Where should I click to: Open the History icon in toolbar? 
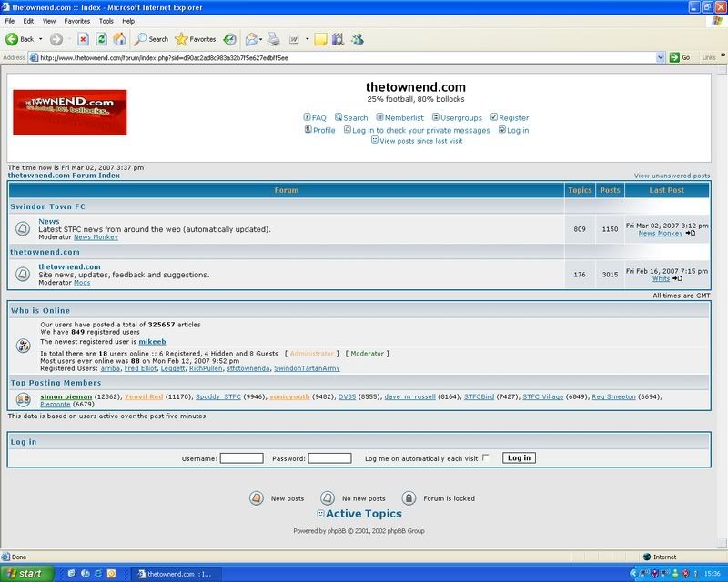pyautogui.click(x=230, y=39)
